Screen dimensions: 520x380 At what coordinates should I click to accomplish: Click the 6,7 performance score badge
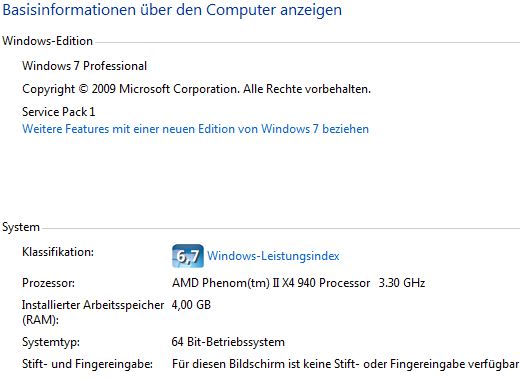pos(188,256)
